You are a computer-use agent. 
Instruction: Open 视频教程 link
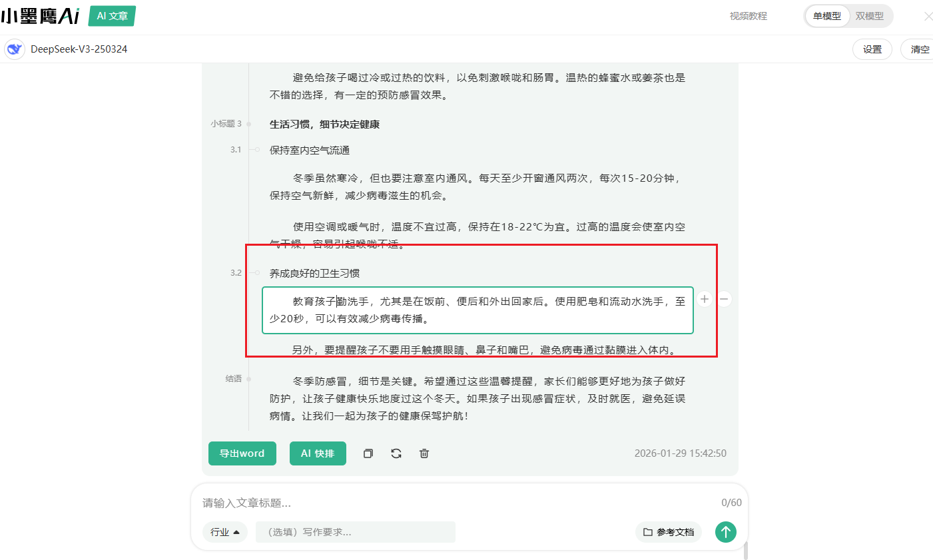tap(748, 16)
